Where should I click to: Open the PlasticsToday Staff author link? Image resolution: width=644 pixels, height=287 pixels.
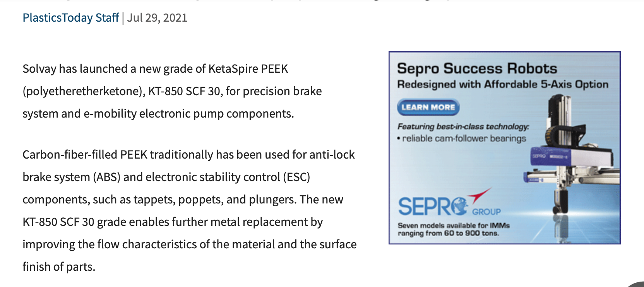pyautogui.click(x=71, y=18)
